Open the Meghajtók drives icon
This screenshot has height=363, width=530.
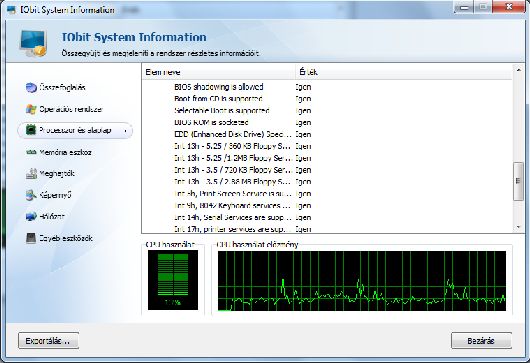pos(31,174)
